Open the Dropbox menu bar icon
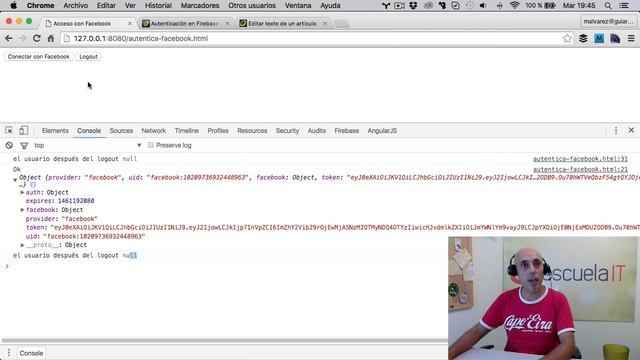 tap(413, 6)
